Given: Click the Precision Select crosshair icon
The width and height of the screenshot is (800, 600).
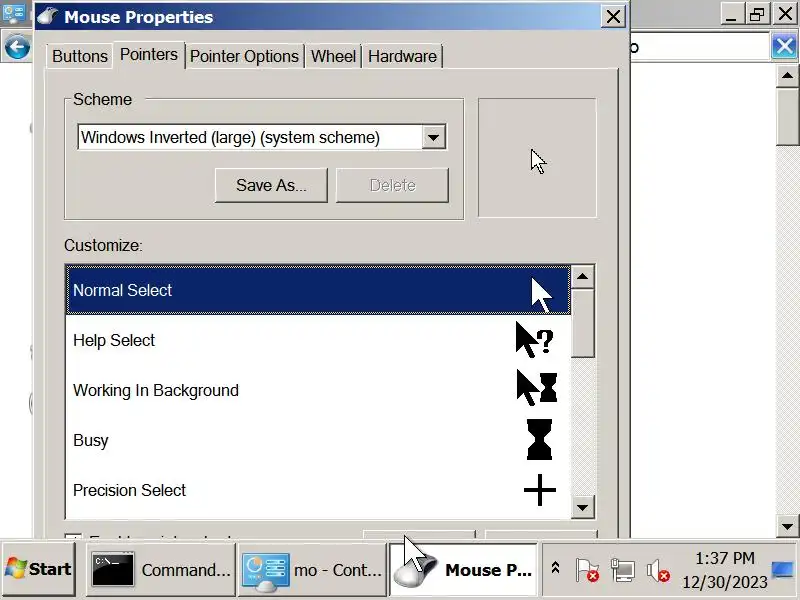Looking at the screenshot, I should 540,490.
